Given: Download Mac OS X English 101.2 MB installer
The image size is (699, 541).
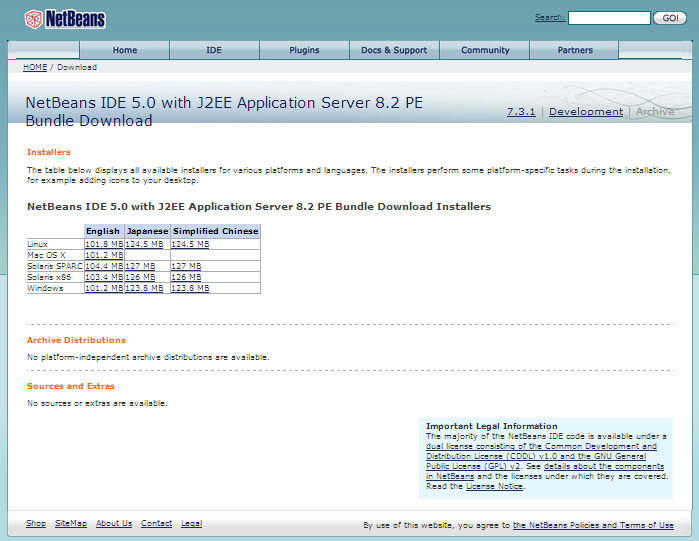Looking at the screenshot, I should (x=104, y=255).
